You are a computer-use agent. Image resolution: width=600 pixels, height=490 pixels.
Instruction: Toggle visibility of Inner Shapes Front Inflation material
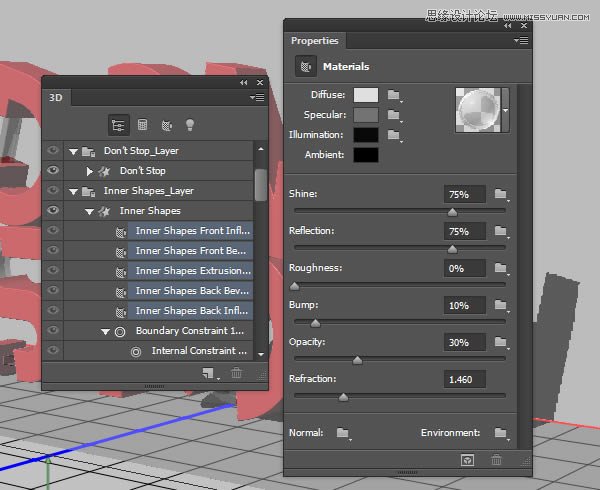[52, 230]
